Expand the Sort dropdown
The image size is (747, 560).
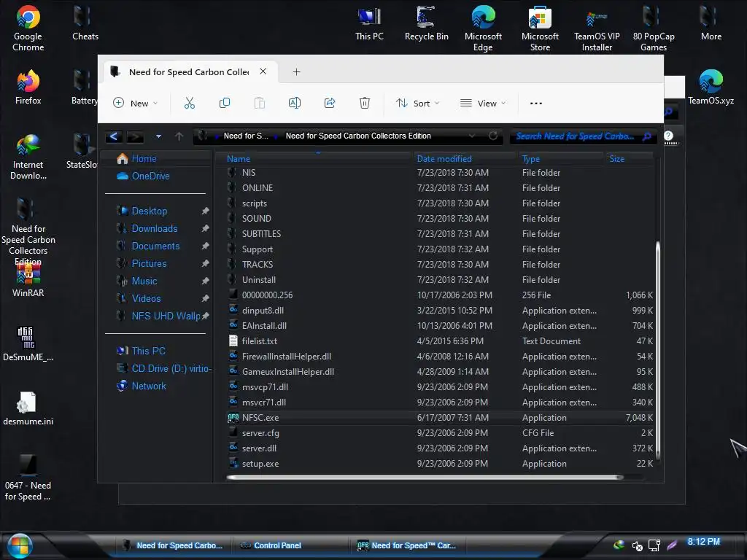[418, 103]
